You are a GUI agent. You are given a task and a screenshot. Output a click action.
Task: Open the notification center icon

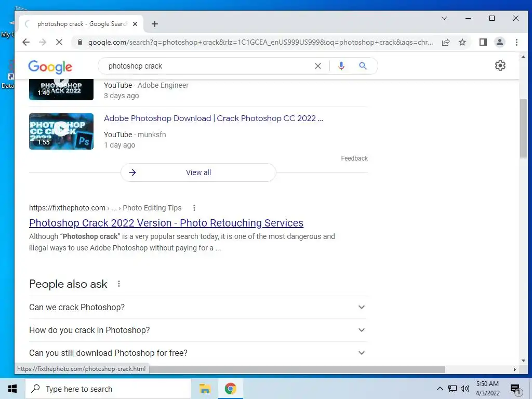(515, 389)
